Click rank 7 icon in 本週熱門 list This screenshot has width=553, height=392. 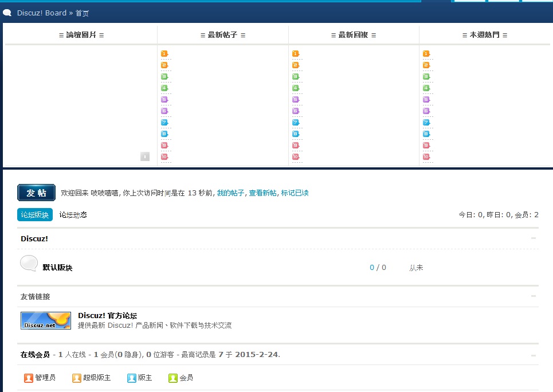point(426,123)
